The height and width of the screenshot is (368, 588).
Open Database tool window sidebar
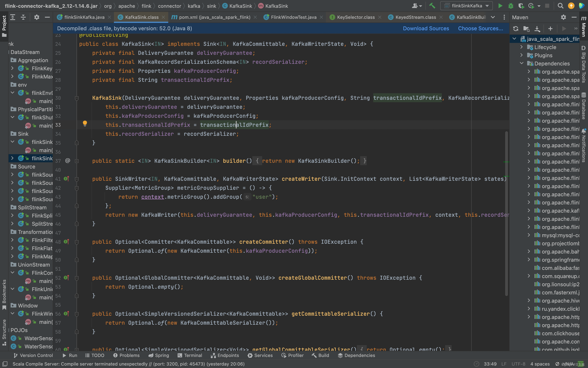click(584, 106)
